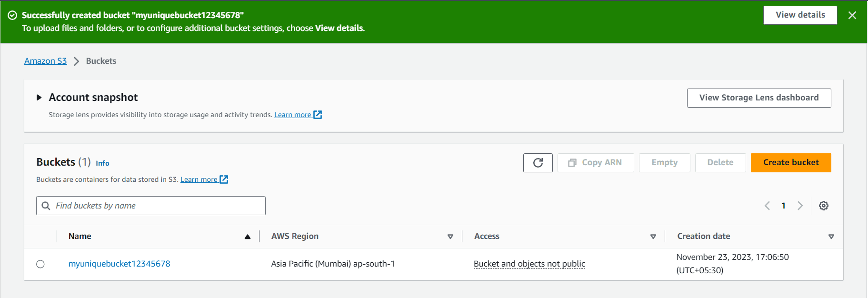Click the success checkmark icon in banner

click(12, 15)
